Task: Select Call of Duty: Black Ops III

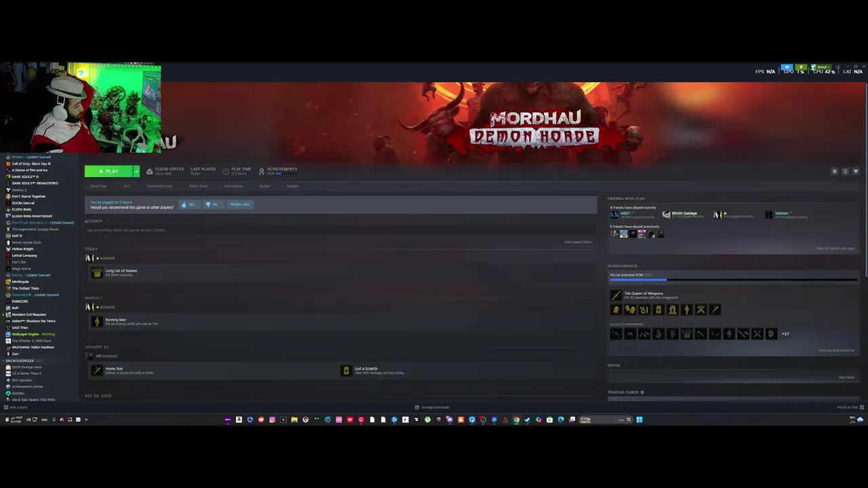Action: (x=31, y=163)
